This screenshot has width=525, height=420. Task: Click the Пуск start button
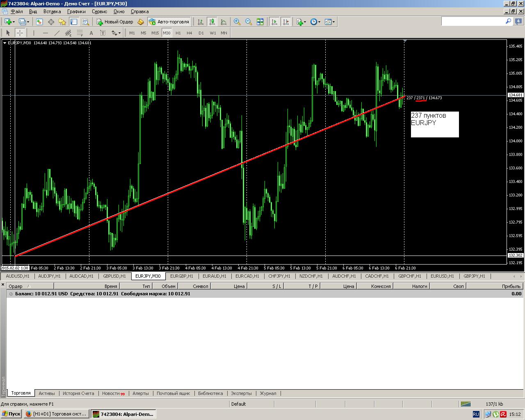(11, 414)
